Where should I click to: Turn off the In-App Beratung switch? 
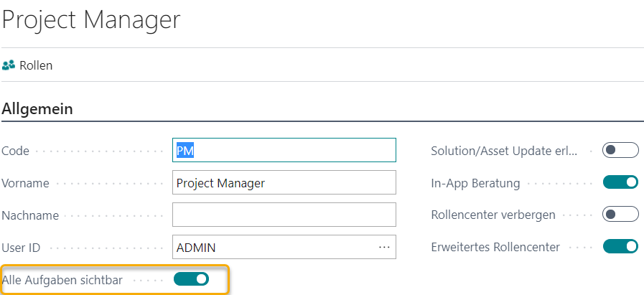pyautogui.click(x=620, y=183)
